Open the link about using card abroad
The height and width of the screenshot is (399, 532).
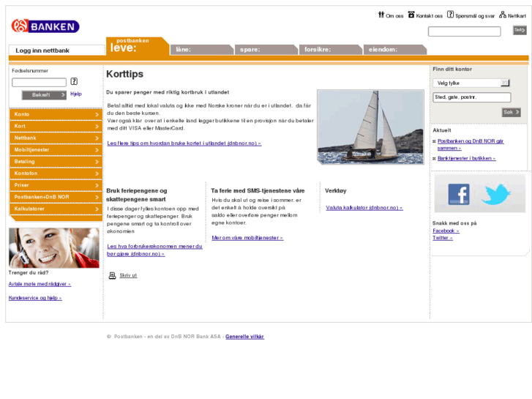point(184,143)
